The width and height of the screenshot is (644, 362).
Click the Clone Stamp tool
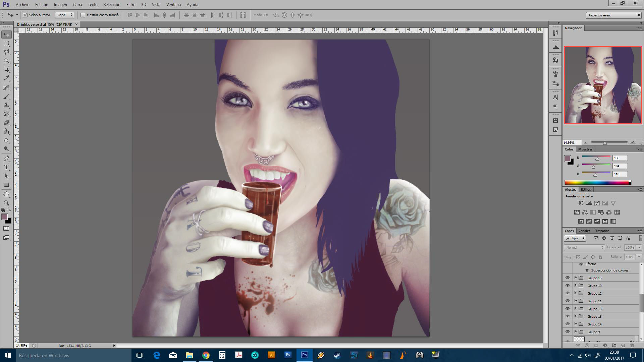pos(6,105)
